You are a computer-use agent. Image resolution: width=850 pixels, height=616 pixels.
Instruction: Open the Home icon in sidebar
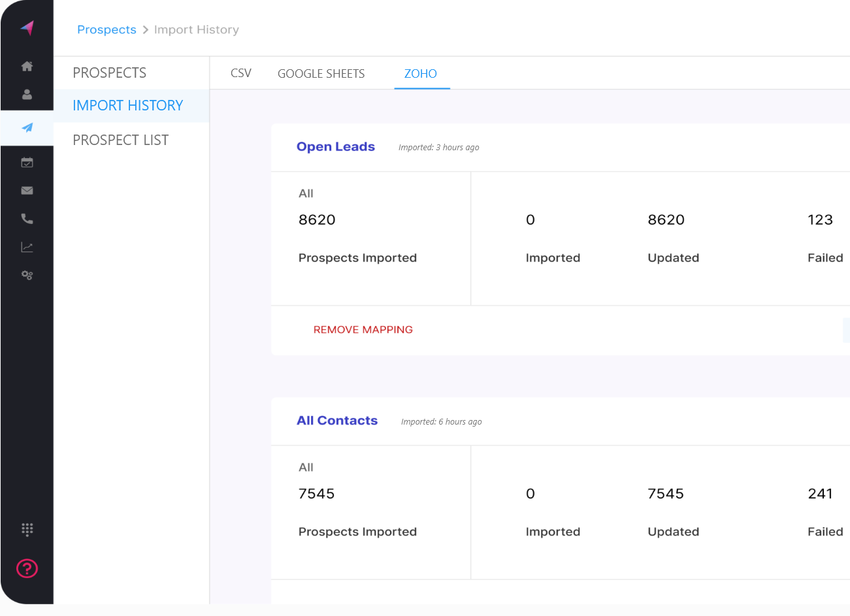(x=27, y=66)
